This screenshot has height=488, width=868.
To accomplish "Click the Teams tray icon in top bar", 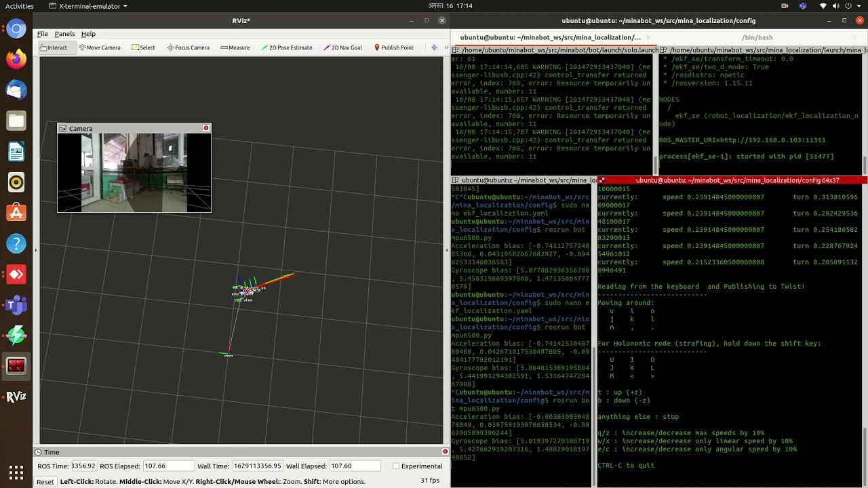I will 804,5.
